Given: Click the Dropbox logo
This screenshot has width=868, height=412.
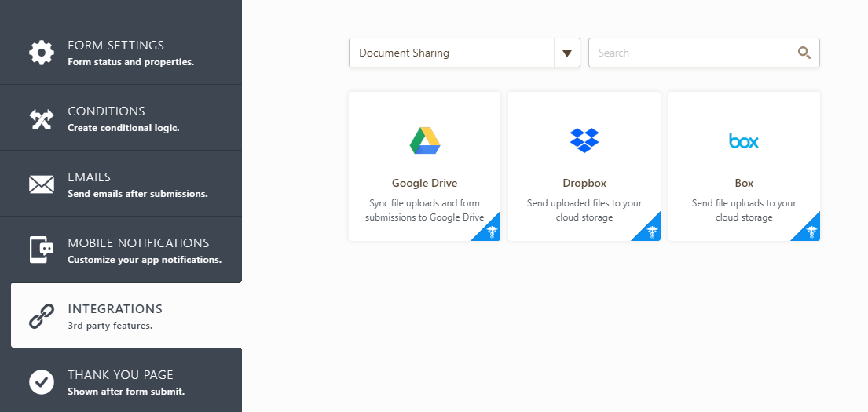Looking at the screenshot, I should click(x=584, y=140).
